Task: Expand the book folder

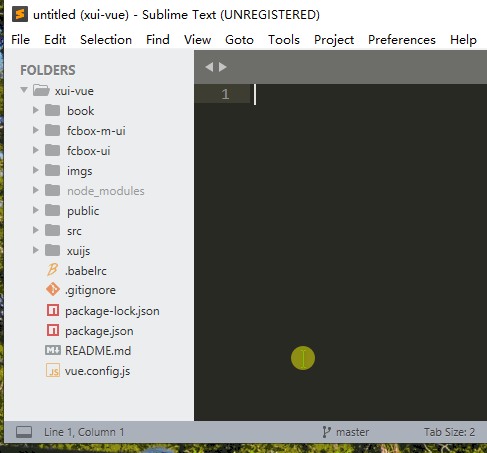Action: pos(35,110)
